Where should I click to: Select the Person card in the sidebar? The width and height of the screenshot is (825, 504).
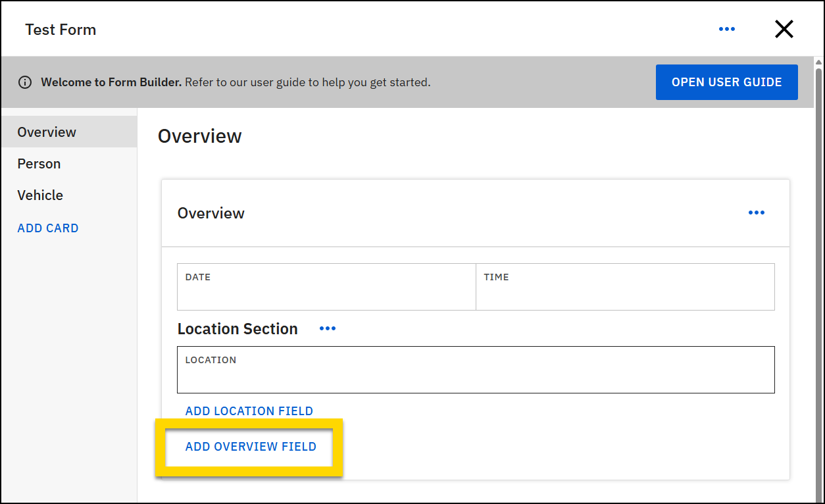click(39, 163)
